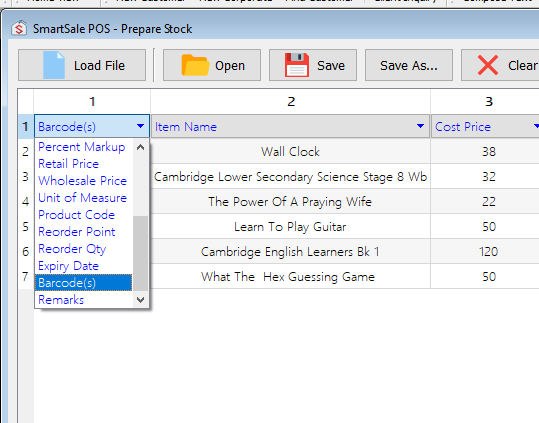Select row header number 5

tap(25, 226)
